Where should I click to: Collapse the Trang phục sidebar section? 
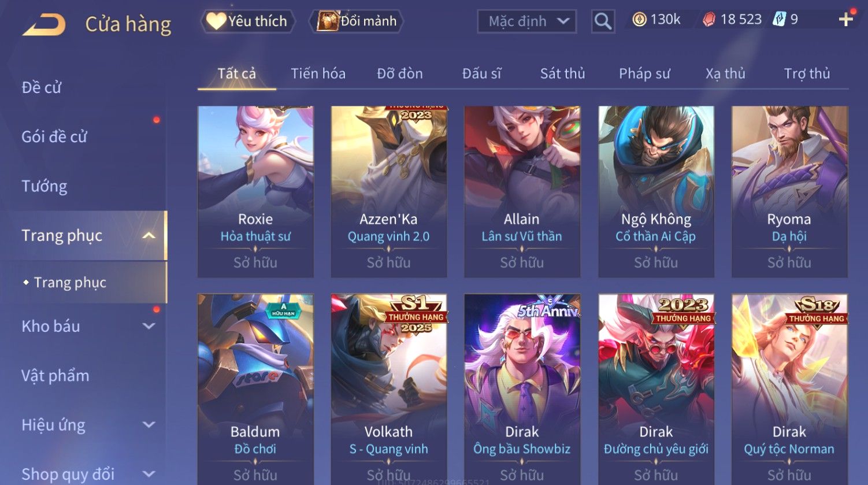(x=149, y=235)
